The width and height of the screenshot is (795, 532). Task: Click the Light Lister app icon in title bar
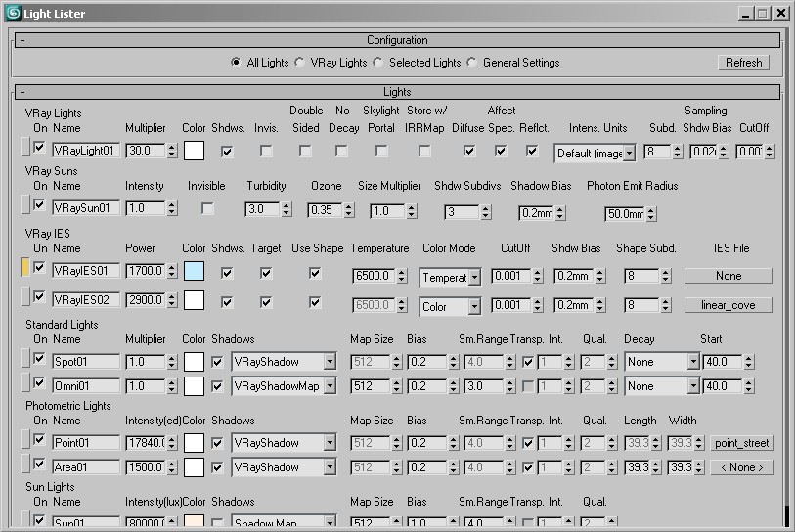13,13
